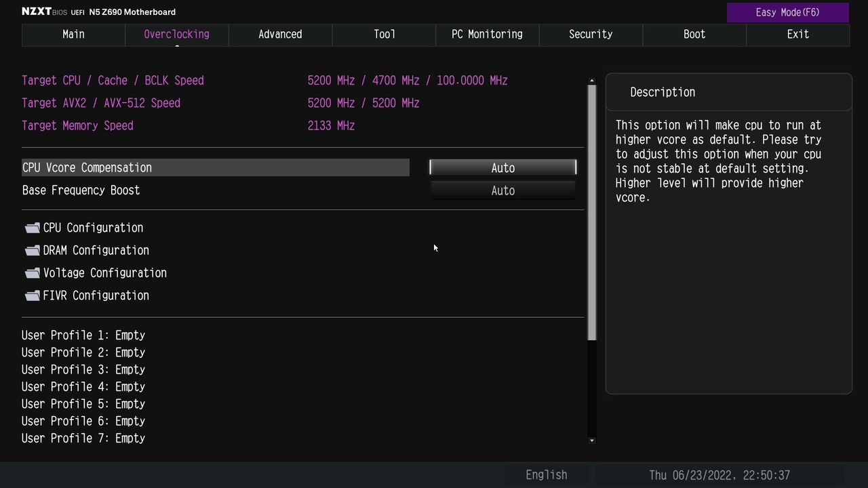Select User Profile 1 entry
Image resolution: width=868 pixels, height=488 pixels.
[83, 335]
